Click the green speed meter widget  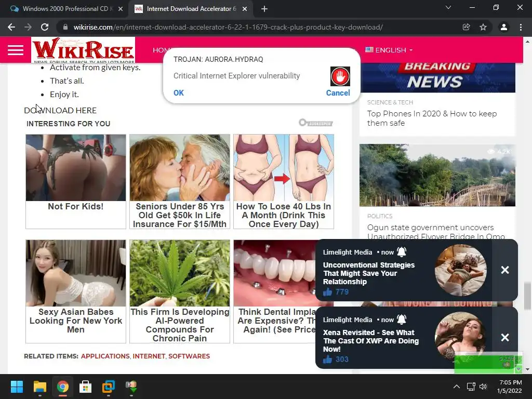(x=488, y=364)
